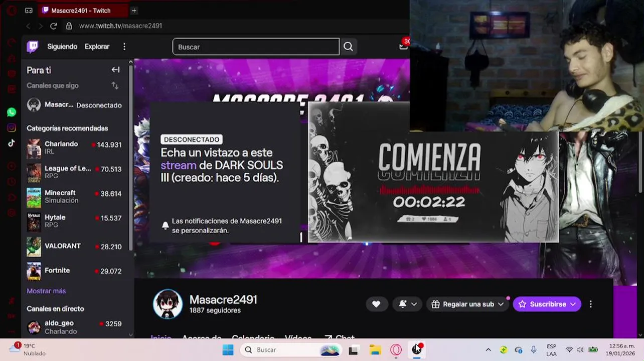Open OBS recording app in taskbar
Screen dimensions: 644x361
coord(417,349)
